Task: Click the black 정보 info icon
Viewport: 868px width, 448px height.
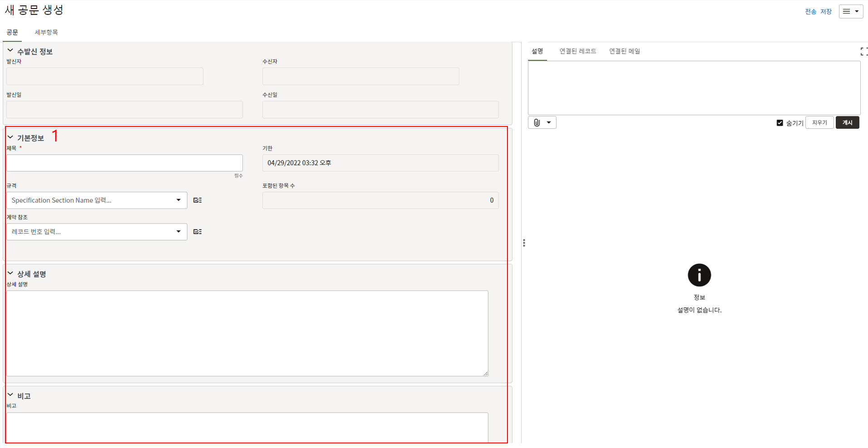Action: (x=699, y=275)
